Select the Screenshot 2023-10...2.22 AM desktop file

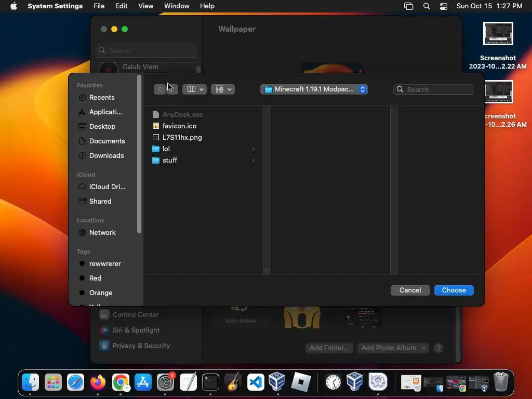pyautogui.click(x=498, y=46)
